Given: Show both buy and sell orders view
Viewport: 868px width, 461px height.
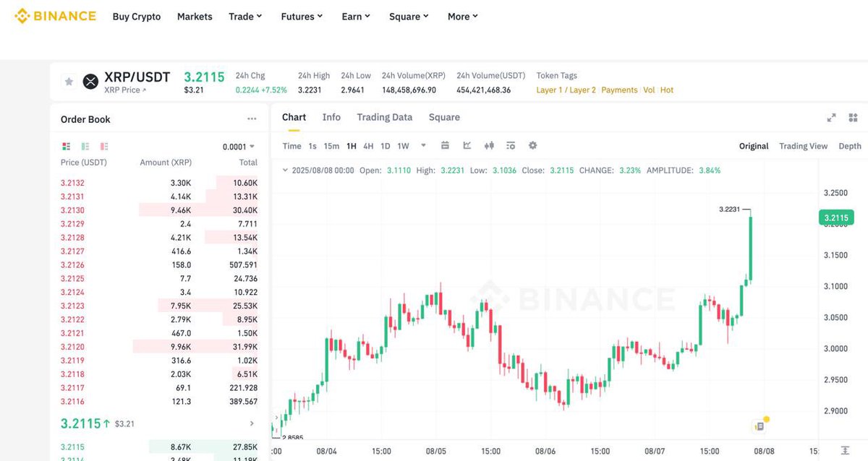Looking at the screenshot, I should [67, 146].
